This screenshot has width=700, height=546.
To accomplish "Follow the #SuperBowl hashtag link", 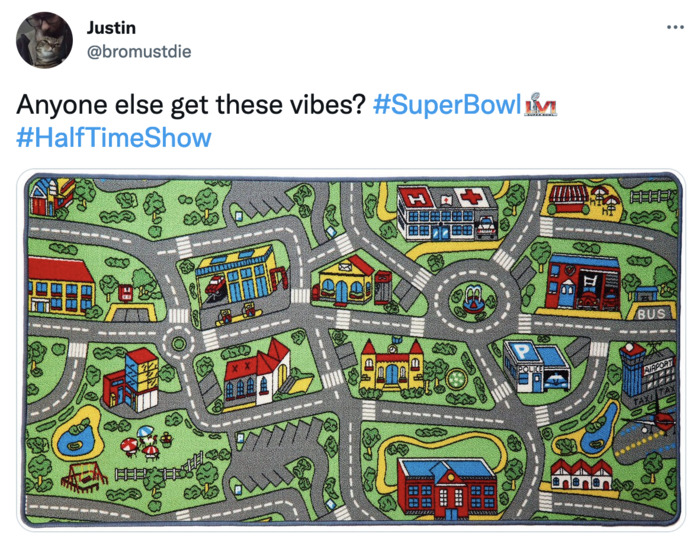I will click(x=447, y=104).
